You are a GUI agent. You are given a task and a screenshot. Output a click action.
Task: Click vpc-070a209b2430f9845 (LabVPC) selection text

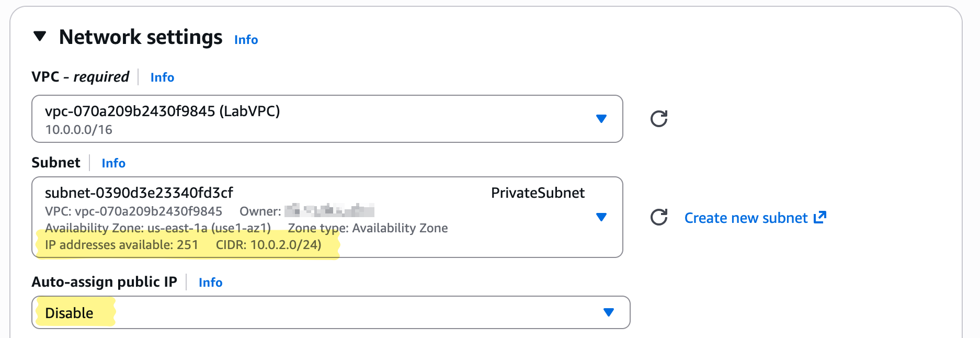pyautogui.click(x=162, y=111)
